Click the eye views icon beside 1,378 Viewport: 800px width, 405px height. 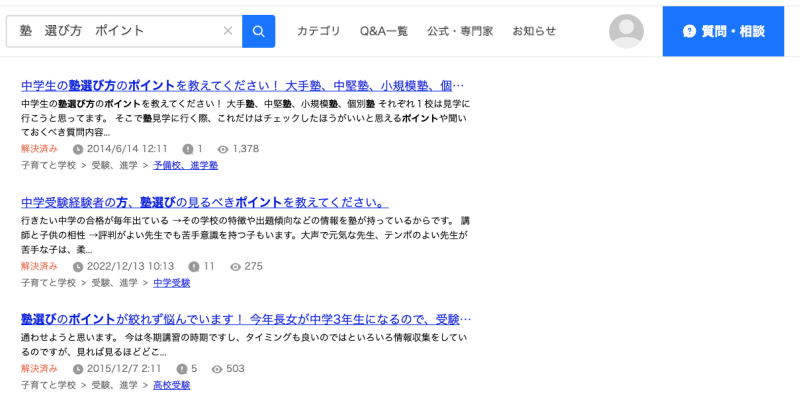click(x=223, y=149)
